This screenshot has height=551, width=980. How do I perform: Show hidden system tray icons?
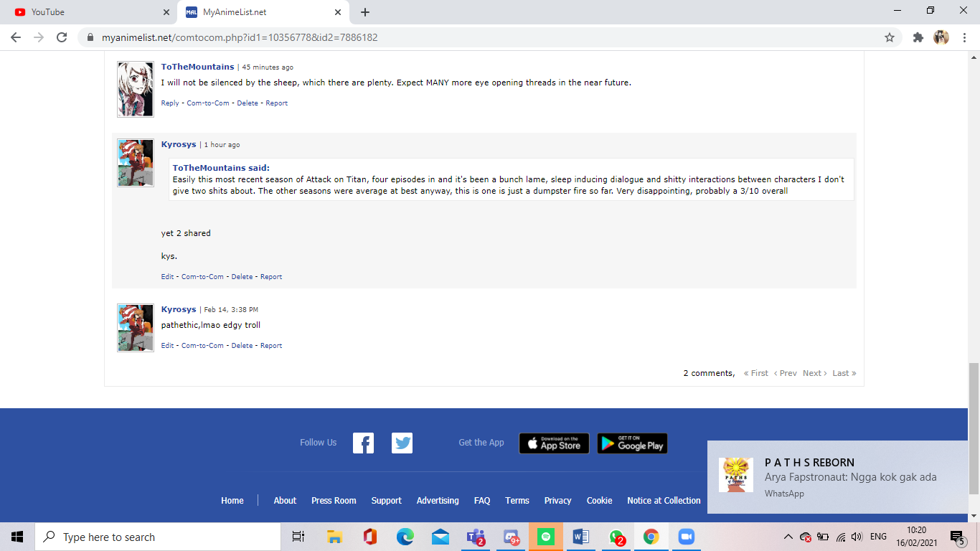pyautogui.click(x=788, y=537)
